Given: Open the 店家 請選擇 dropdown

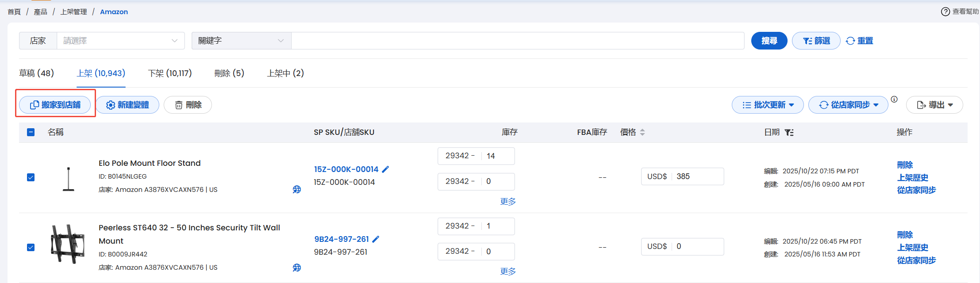Looking at the screenshot, I should point(120,41).
